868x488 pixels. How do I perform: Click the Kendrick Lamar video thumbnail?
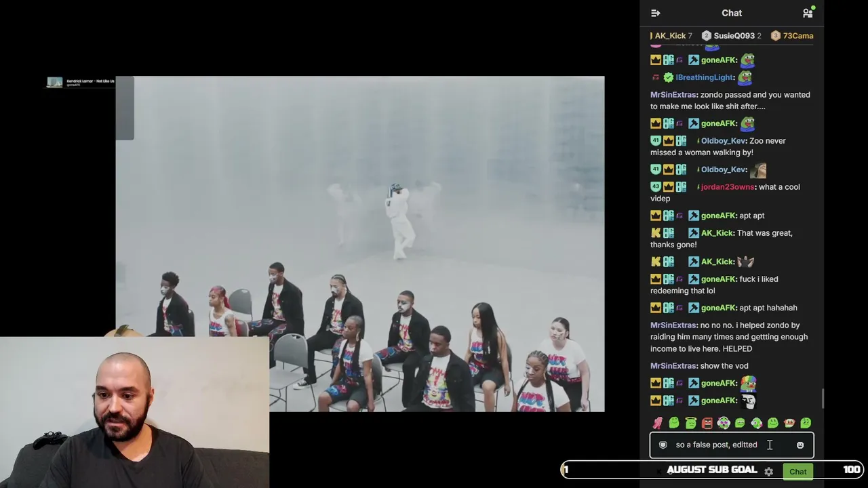(54, 83)
